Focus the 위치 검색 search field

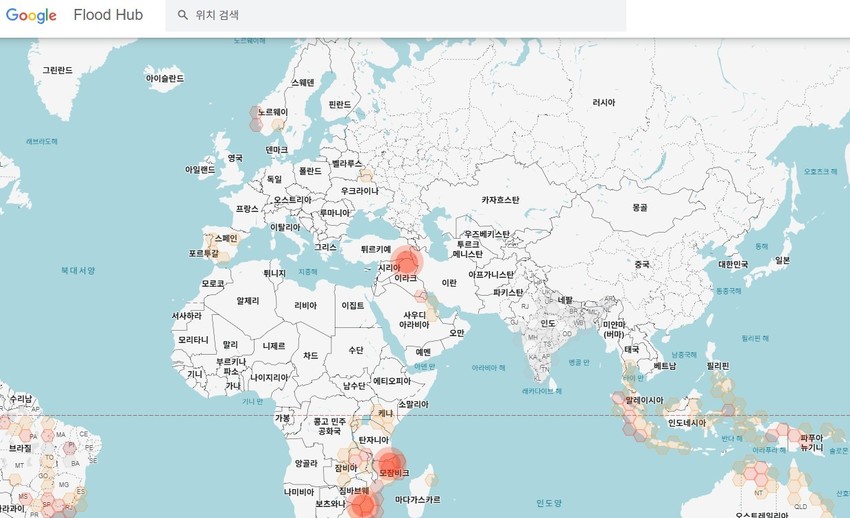[x=400, y=15]
